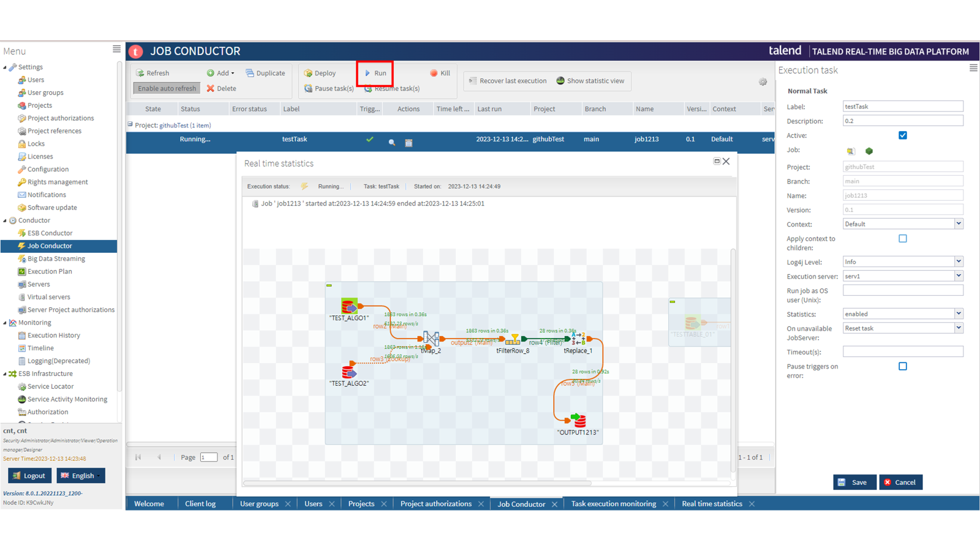Click the Description input field
Screen dimensions: 980x551
click(903, 121)
